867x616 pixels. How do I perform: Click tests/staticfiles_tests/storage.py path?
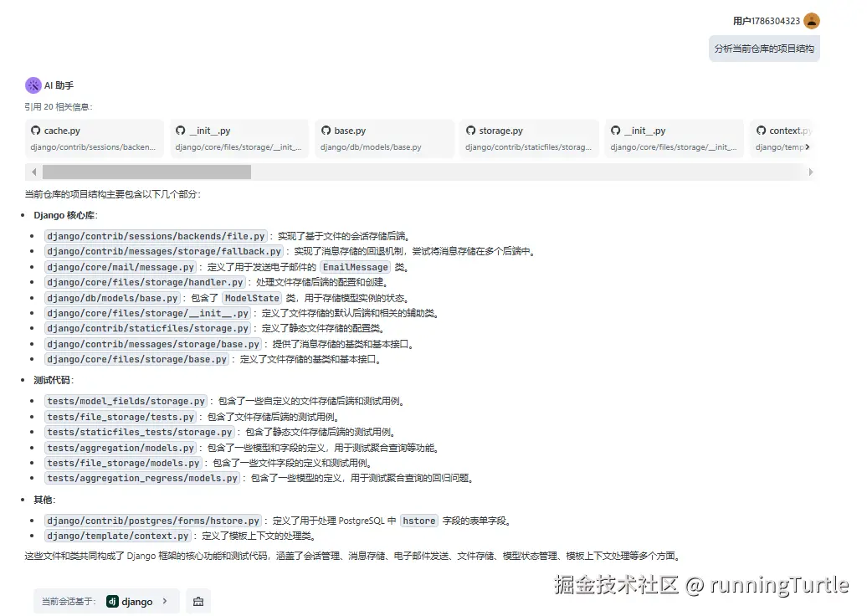(x=140, y=432)
